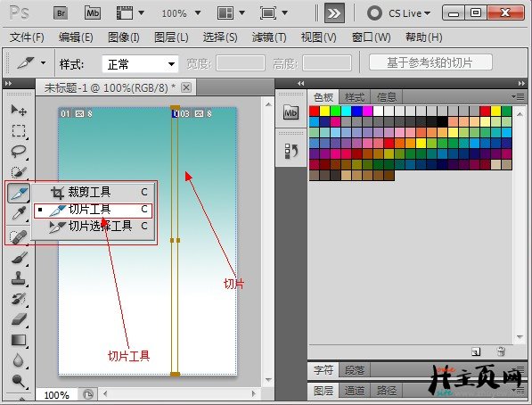Select the History Brush tool
Image resolution: width=532 pixels, height=405 pixels.
19,299
